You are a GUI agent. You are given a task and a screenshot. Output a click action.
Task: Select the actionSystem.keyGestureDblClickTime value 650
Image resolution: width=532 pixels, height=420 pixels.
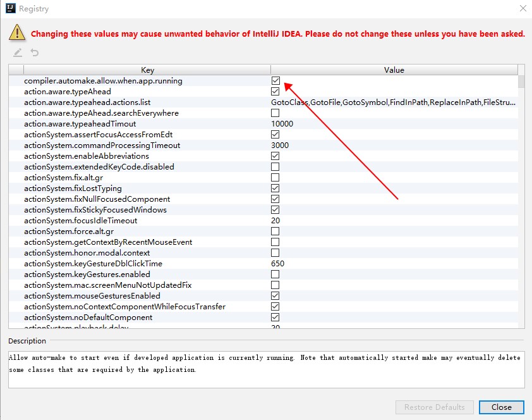[x=278, y=264]
